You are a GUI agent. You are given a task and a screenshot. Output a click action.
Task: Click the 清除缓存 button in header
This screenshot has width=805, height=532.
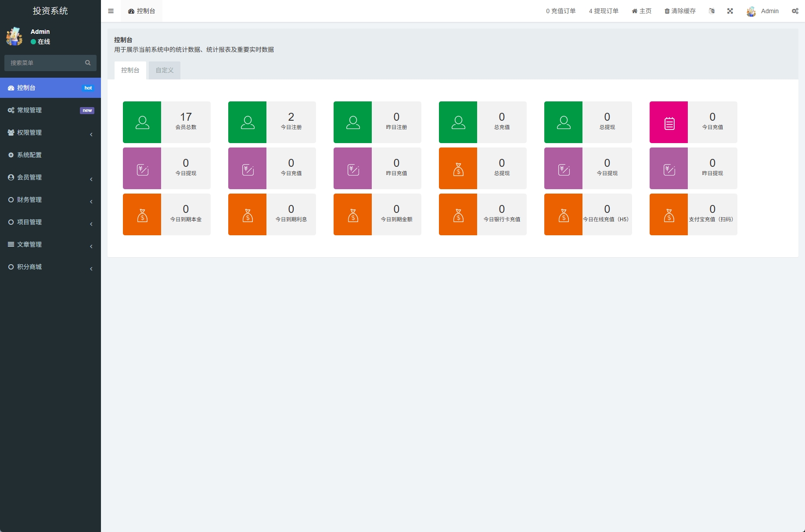(x=680, y=11)
